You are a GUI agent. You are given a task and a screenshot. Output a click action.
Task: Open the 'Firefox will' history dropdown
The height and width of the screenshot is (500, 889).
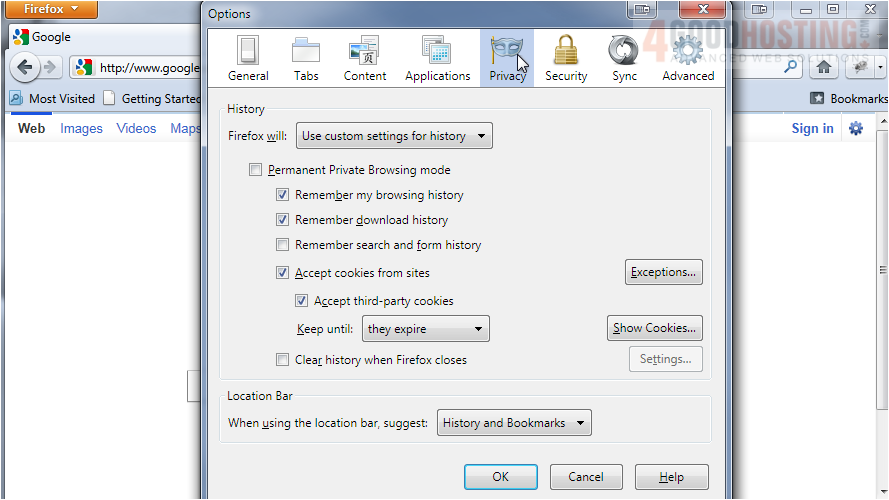click(x=394, y=136)
